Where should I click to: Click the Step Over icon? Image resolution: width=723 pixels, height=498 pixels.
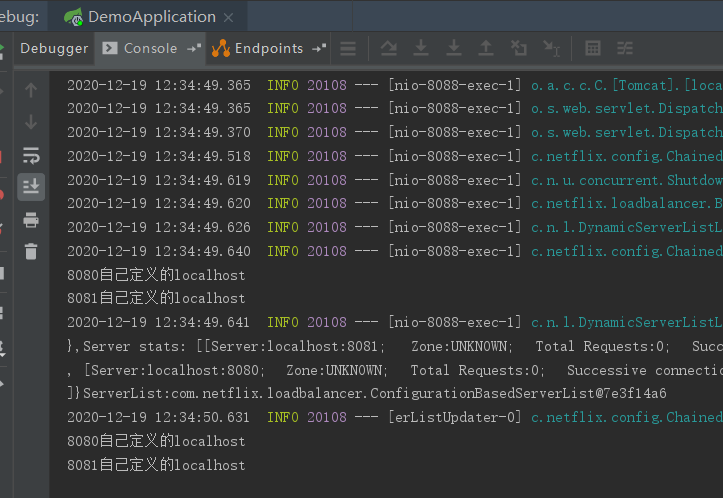point(389,48)
